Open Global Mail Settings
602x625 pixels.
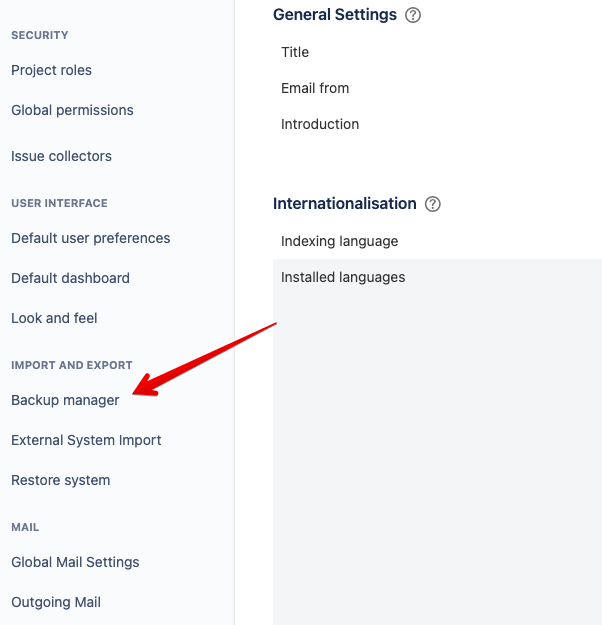click(75, 562)
